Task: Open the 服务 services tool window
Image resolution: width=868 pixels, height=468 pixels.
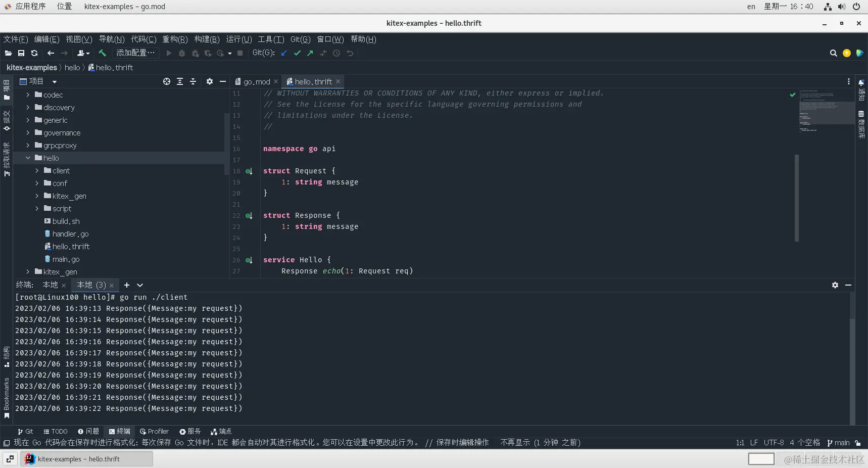Action: tap(190, 432)
